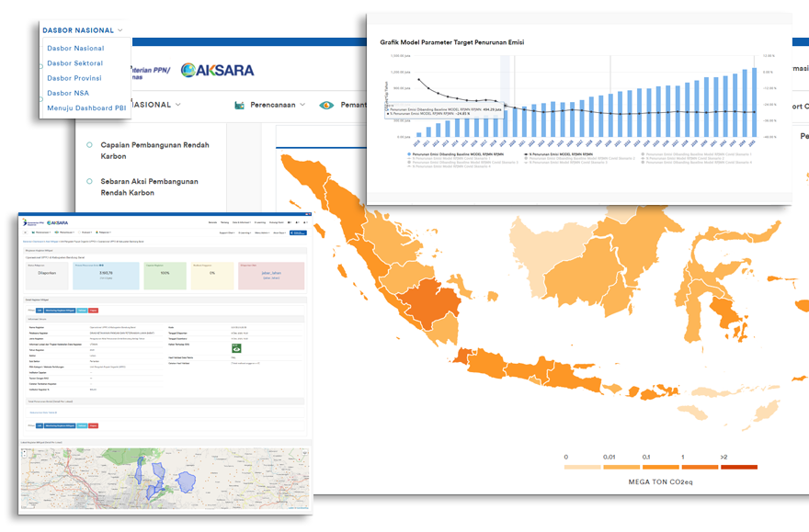Click the green SDG icon in activity details
This screenshot has width=809, height=532.
coord(234,348)
